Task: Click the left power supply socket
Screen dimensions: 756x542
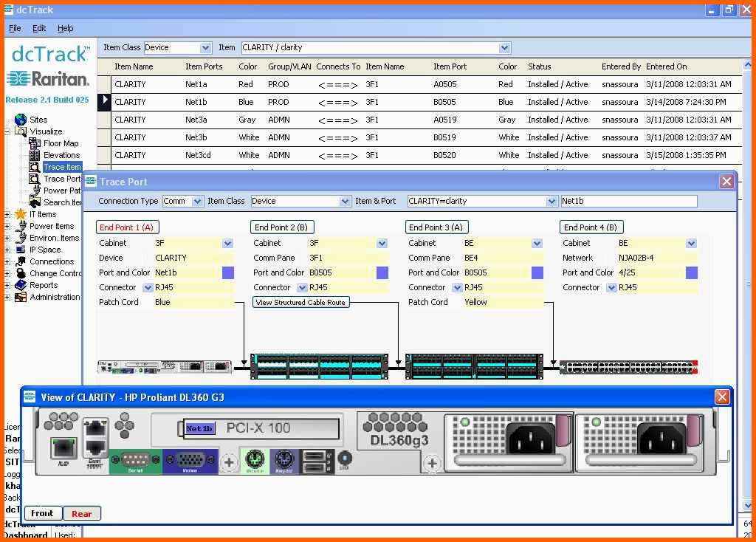Action: 531,439
